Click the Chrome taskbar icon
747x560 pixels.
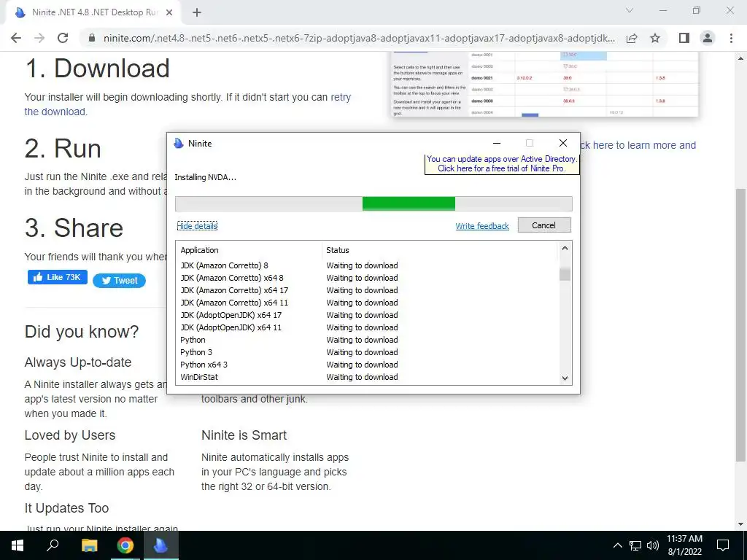[125, 545]
